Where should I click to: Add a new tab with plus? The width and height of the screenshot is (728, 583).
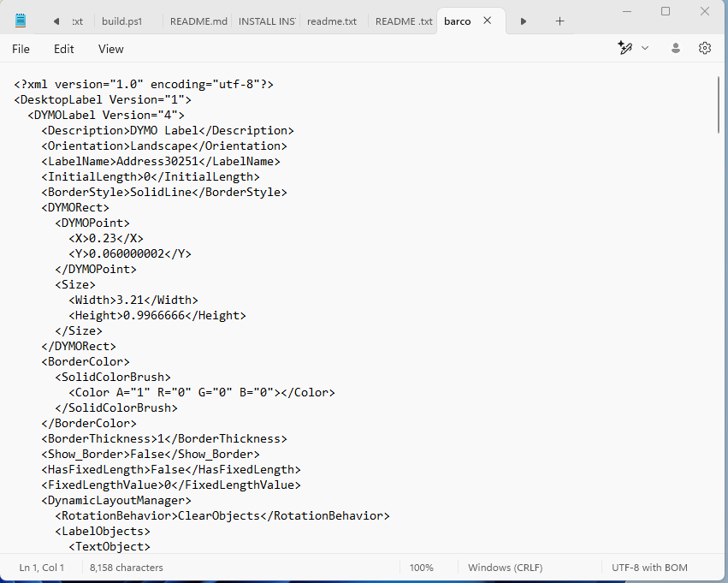[x=560, y=21]
